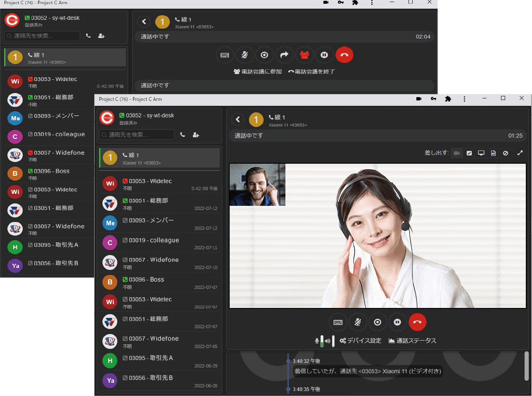Image resolution: width=532 pixels, height=396 pixels.
Task: Select 線 1 Xiaomi 11 in front contact list
Action: pos(159,158)
